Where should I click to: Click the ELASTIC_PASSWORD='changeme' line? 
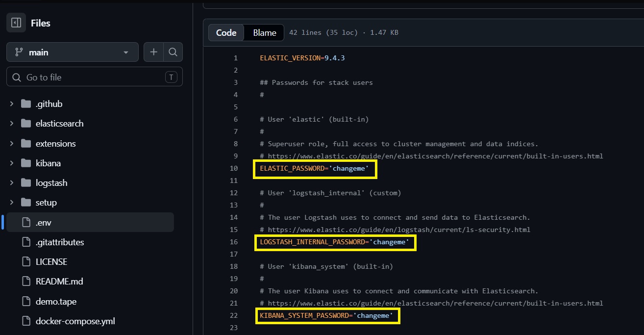pyautogui.click(x=314, y=168)
